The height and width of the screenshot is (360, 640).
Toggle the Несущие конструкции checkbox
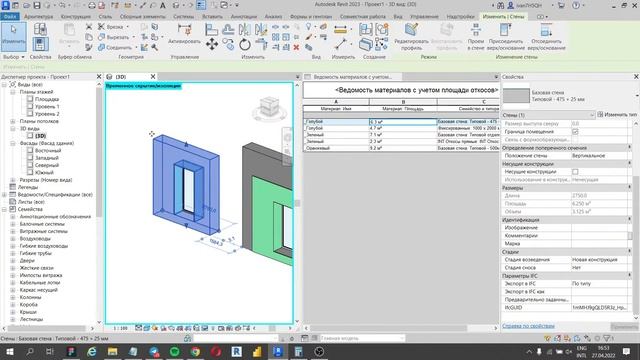(x=575, y=172)
